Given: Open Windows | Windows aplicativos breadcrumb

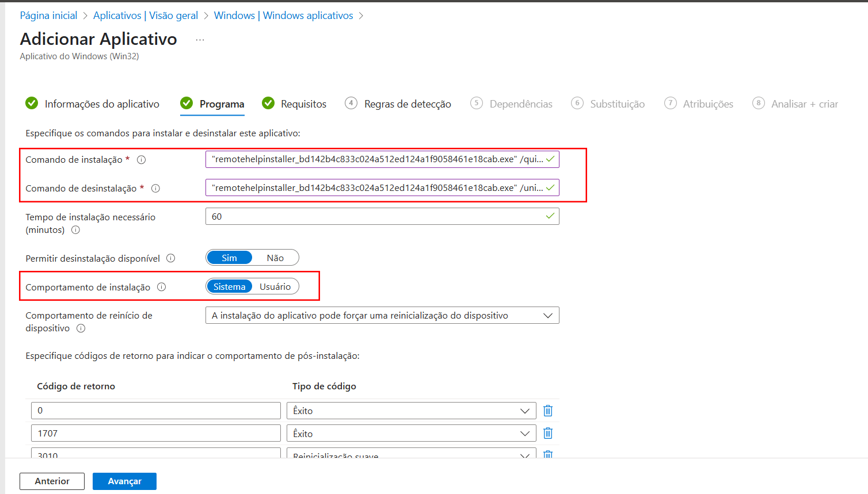Looking at the screenshot, I should coord(284,16).
